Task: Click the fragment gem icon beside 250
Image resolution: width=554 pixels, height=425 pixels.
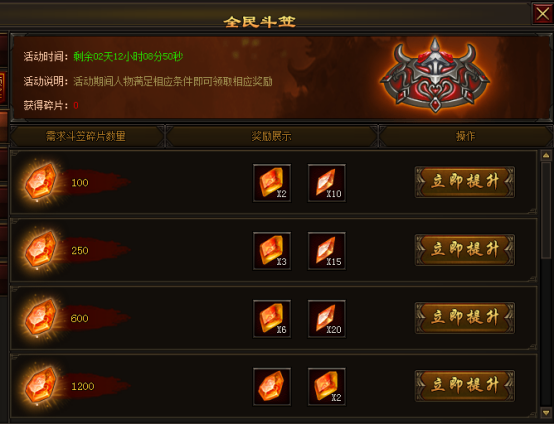Action: pos(41,249)
